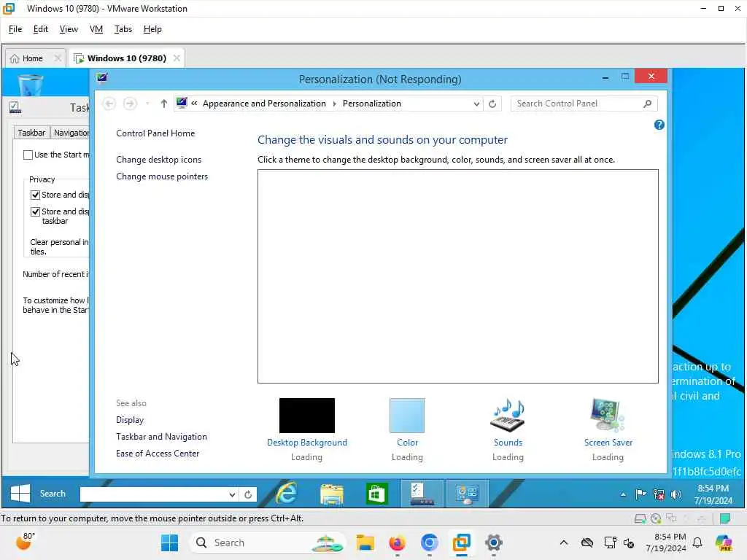The width and height of the screenshot is (747, 560).
Task: Click the host Windows 11 Start button
Action: coord(169,542)
